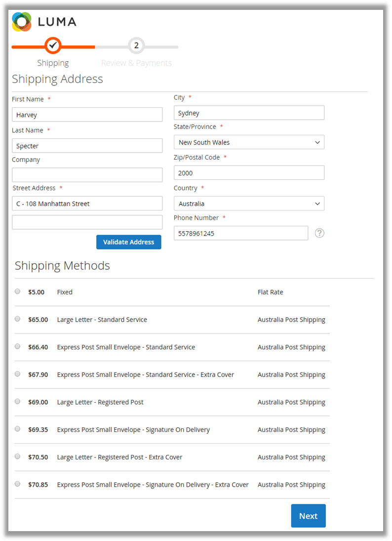Select $66.40 Express Post Small Envelope option
The width and height of the screenshot is (392, 541).
(18, 347)
